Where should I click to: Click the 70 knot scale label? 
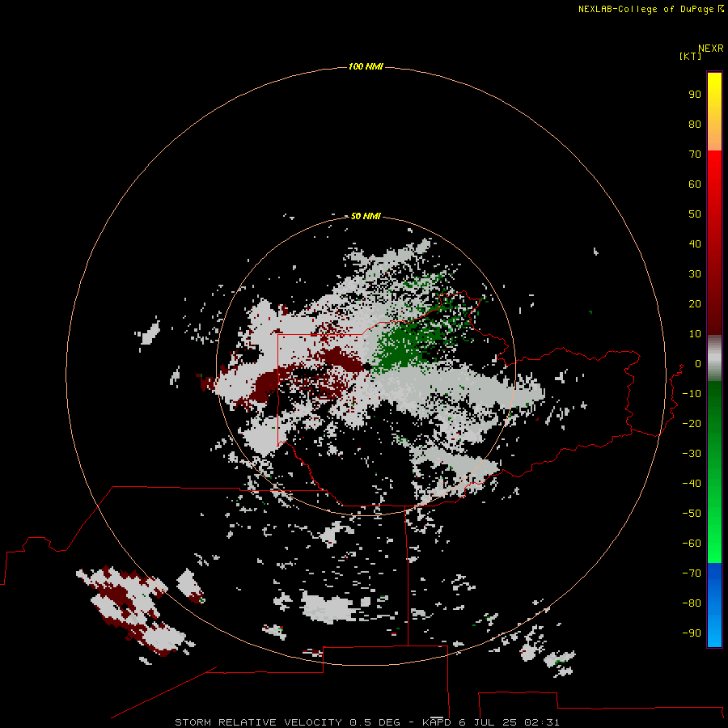[695, 154]
